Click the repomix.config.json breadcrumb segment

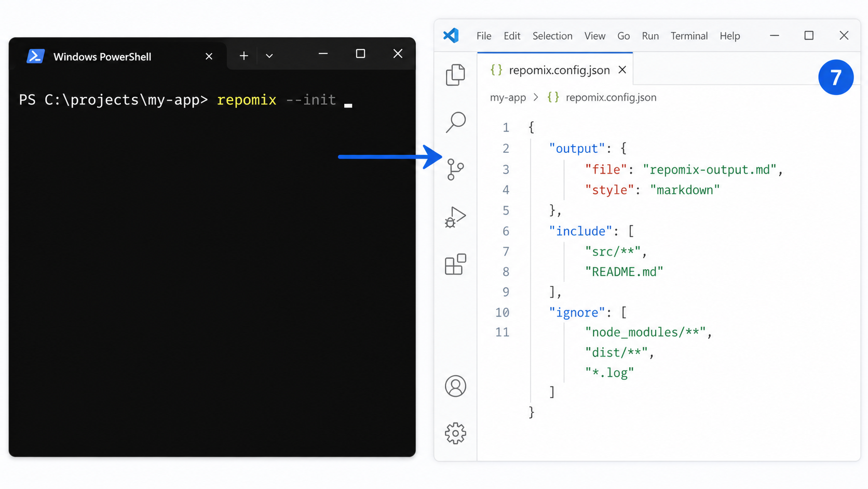point(611,97)
